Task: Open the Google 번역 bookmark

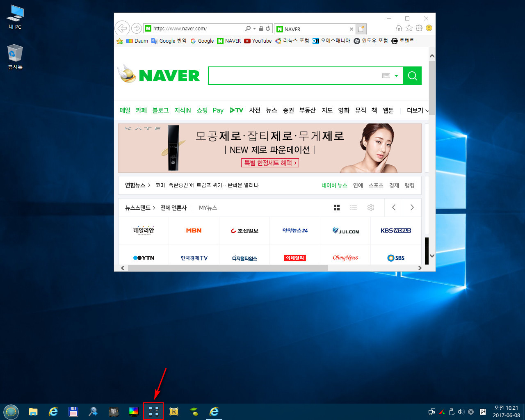Action: click(x=169, y=41)
